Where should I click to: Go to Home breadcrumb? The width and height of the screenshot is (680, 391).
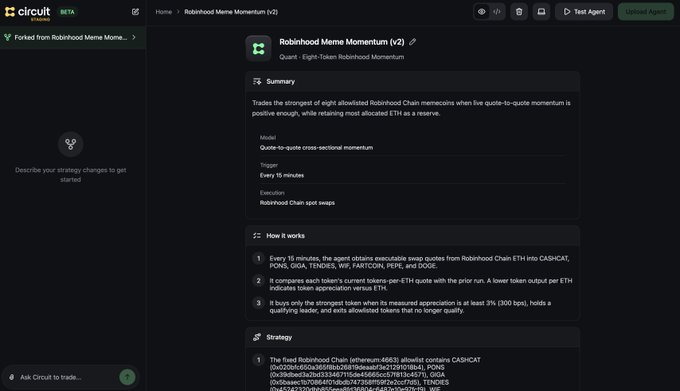163,12
